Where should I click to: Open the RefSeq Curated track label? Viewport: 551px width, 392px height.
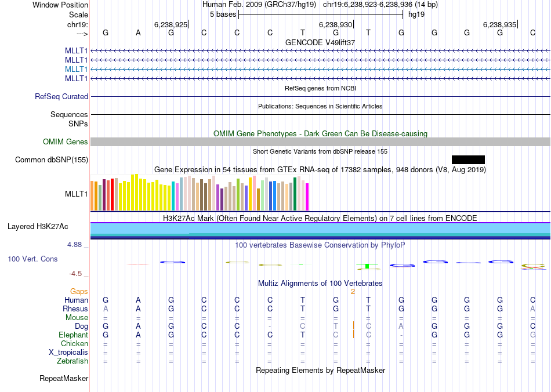coord(61,97)
